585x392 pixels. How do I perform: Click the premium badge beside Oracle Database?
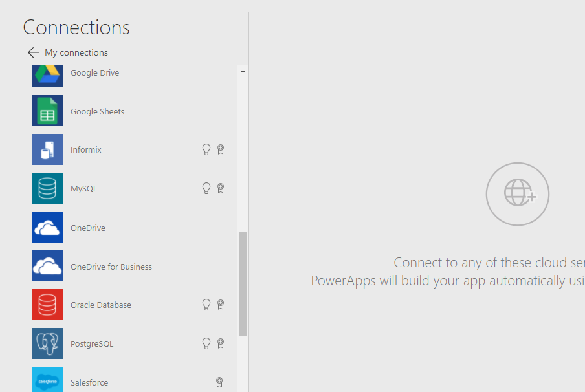(x=221, y=305)
